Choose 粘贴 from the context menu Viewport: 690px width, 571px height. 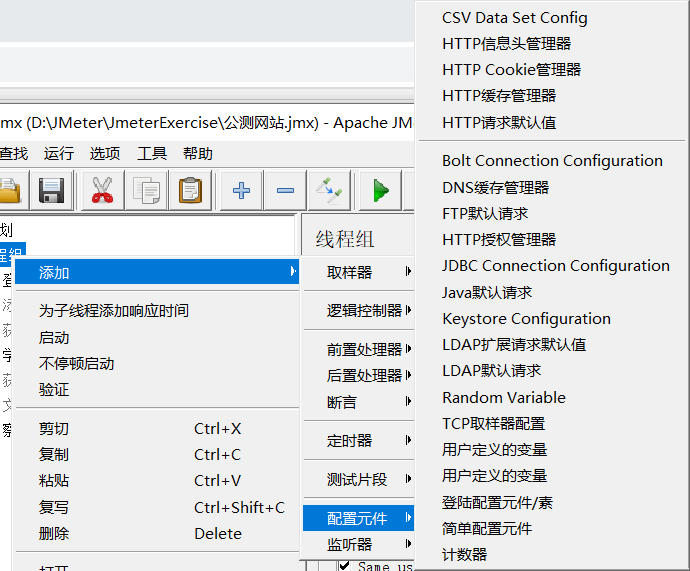(157, 480)
